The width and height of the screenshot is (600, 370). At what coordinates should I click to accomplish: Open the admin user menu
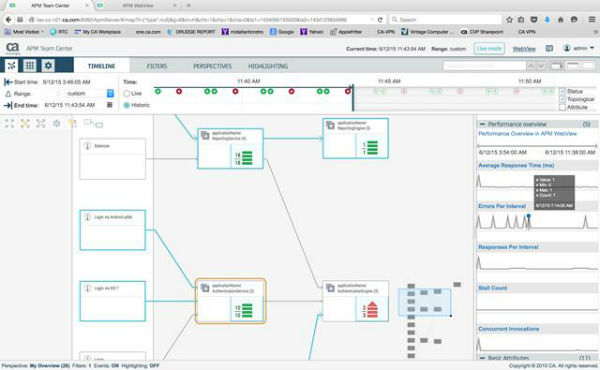579,48
